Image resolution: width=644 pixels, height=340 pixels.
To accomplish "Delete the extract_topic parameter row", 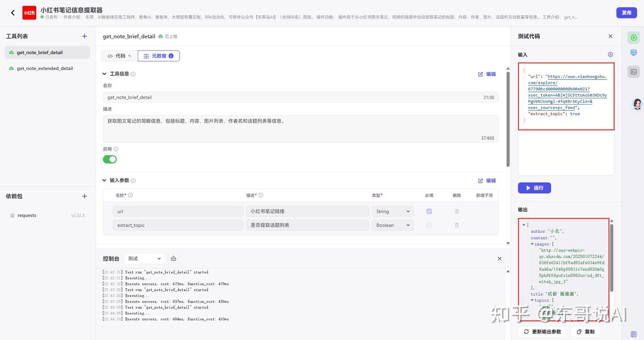I will (457, 225).
